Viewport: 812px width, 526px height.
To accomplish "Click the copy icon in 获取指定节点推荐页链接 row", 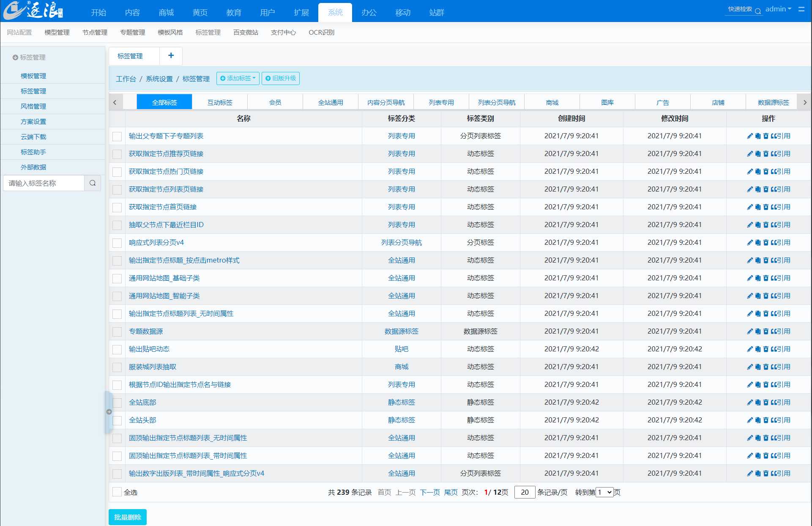I will coord(758,154).
